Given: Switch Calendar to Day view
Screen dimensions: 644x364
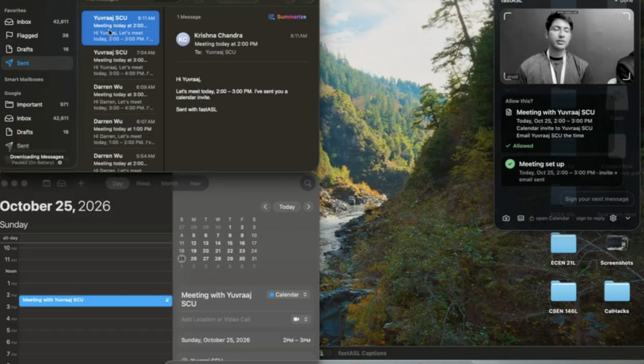Looking at the screenshot, I should coord(117,184).
